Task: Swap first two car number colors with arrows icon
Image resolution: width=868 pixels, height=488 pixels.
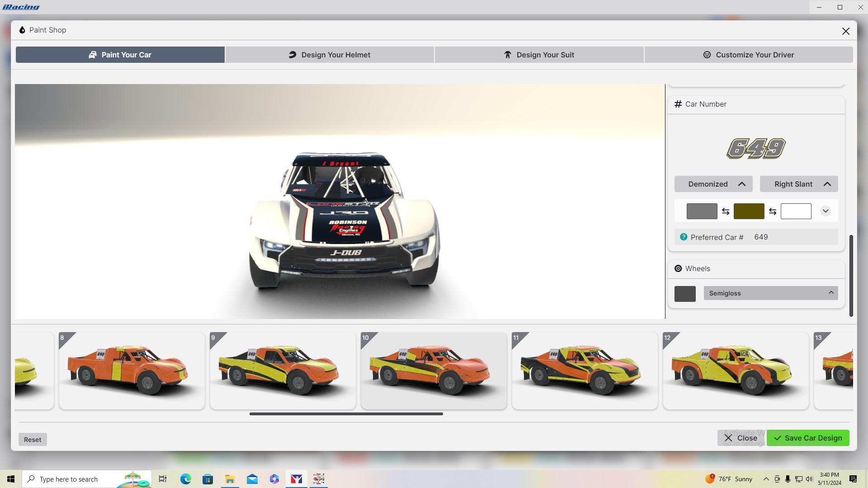Action: (726, 211)
